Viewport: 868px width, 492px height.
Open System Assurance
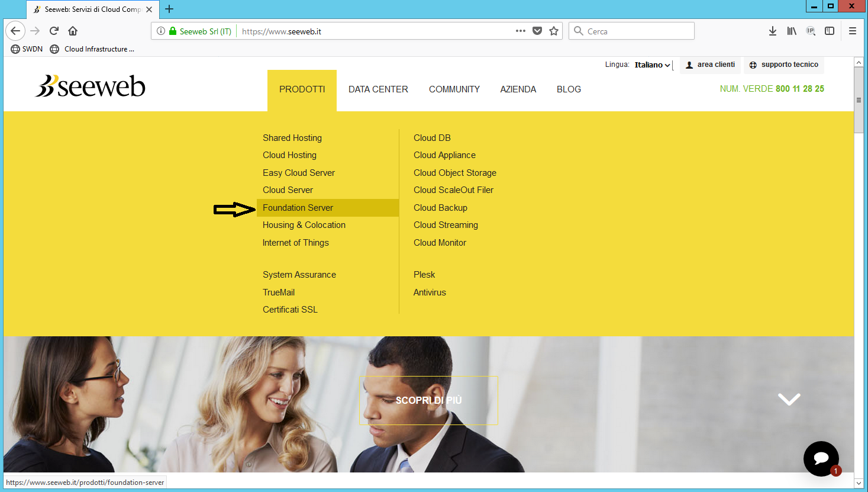299,275
